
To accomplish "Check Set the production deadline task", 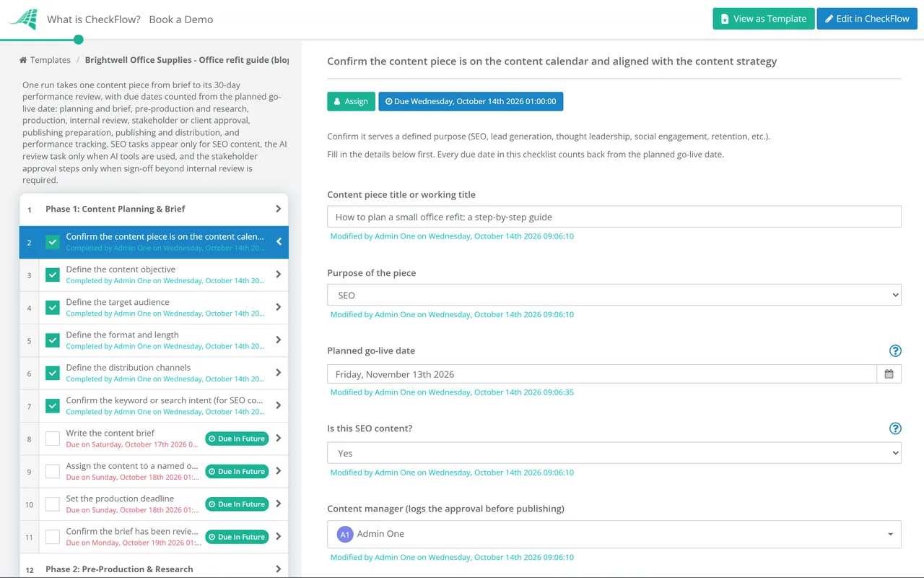I will pos(53,504).
